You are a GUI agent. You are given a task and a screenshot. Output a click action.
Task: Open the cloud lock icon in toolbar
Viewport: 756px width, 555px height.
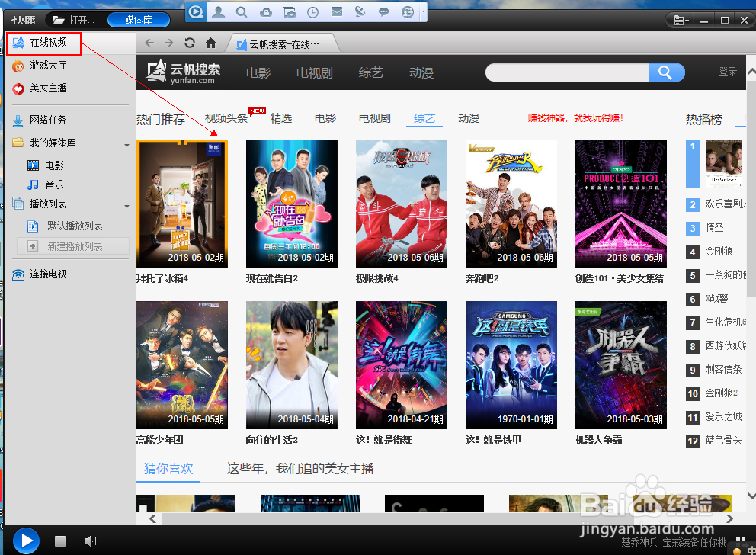[266, 12]
